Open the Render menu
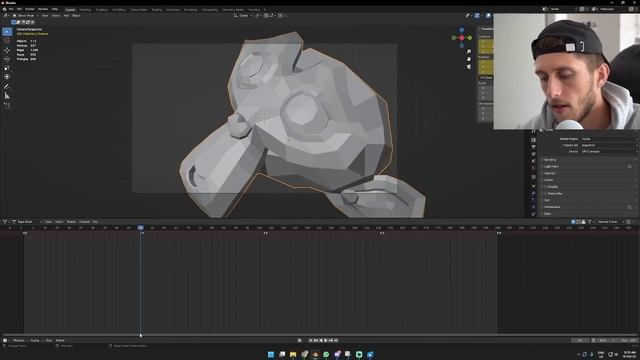Viewport: 640px width, 360px height. point(30,9)
